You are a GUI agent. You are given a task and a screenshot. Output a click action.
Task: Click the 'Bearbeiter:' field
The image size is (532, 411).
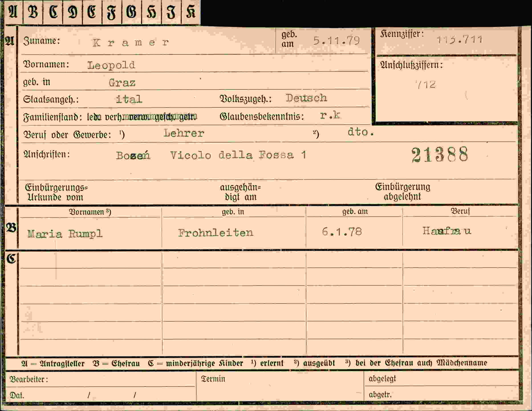click(100, 379)
